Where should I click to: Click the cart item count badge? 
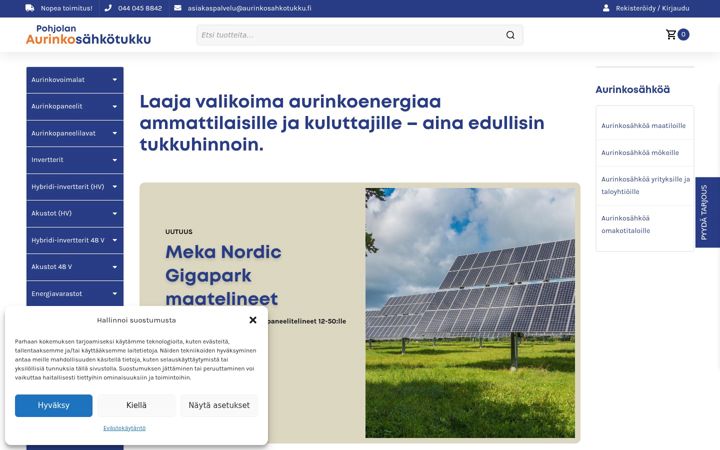(683, 34)
